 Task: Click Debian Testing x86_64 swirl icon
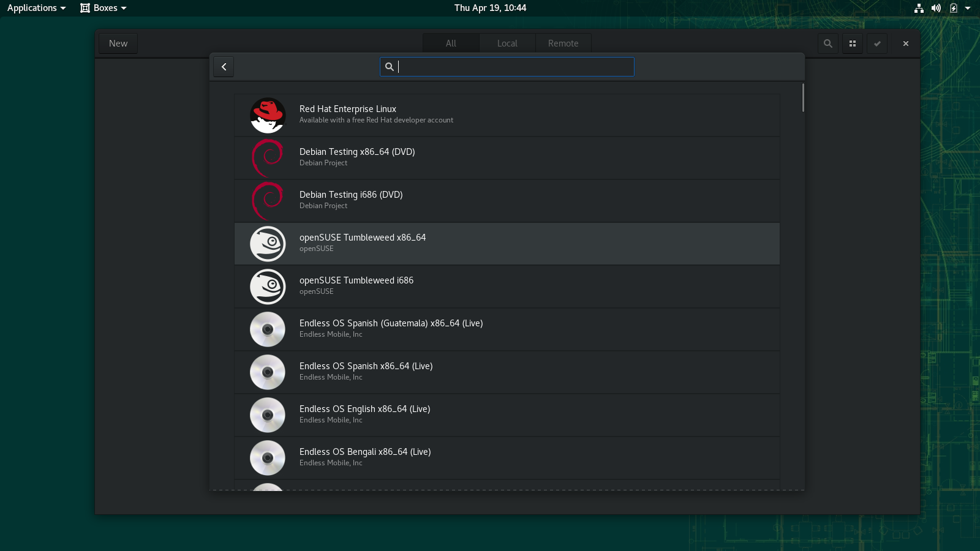pyautogui.click(x=268, y=158)
